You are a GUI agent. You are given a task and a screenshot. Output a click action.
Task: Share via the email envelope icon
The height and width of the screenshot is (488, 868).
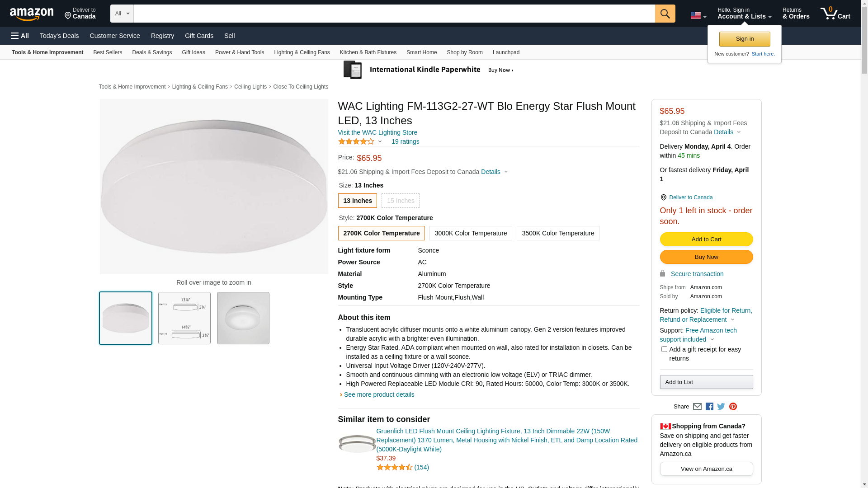(x=697, y=407)
